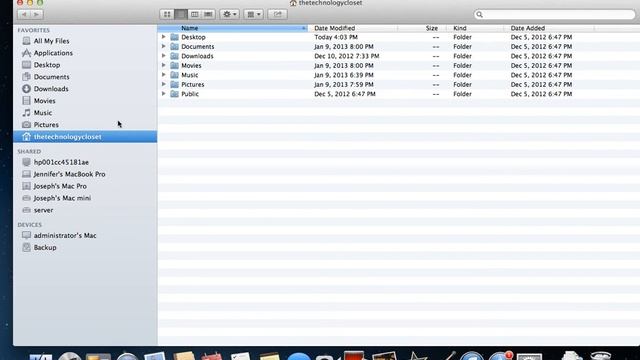Expand the Downloads folder disclosure triangle
Image resolution: width=640 pixels, height=360 pixels.
pyautogui.click(x=164, y=56)
